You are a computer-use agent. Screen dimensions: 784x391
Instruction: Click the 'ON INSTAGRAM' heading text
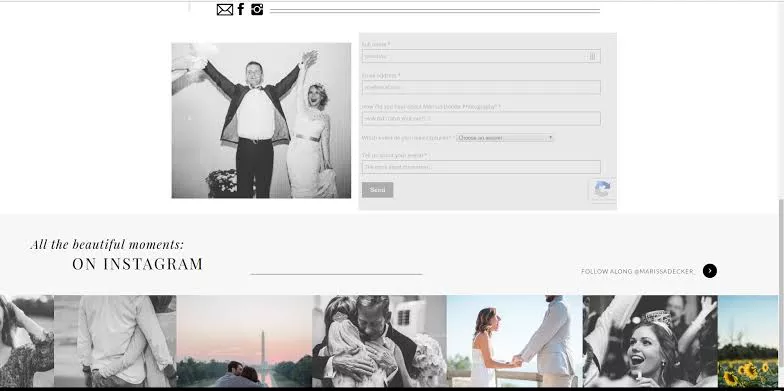point(138,264)
